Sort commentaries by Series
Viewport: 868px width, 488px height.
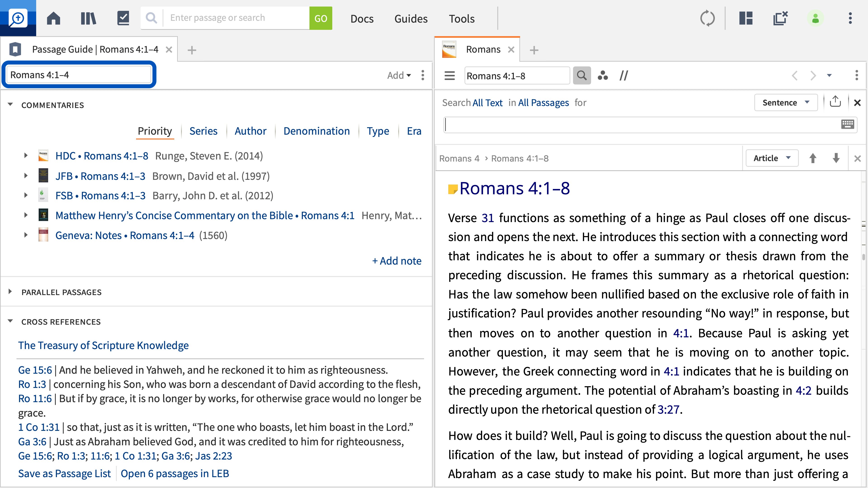(x=203, y=131)
